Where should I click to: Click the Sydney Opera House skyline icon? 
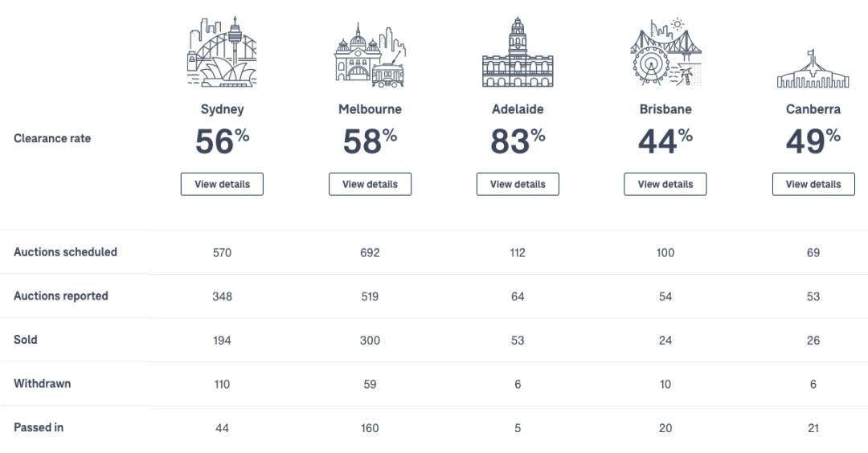(x=222, y=51)
